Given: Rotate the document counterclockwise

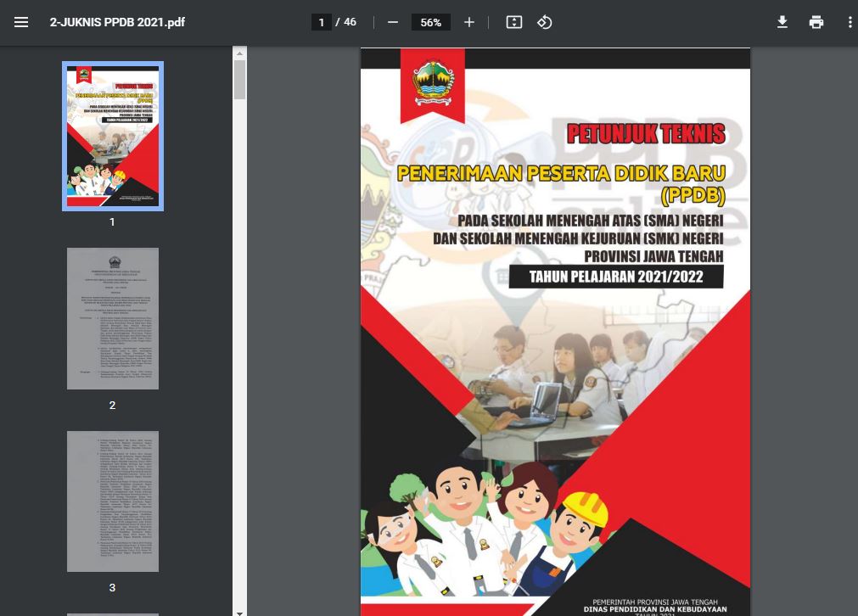Looking at the screenshot, I should click(x=544, y=22).
